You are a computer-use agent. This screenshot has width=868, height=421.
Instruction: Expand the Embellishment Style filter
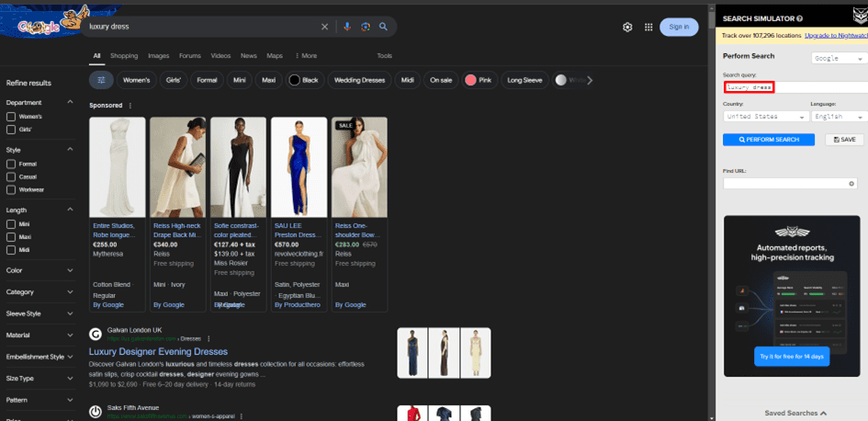(x=70, y=357)
